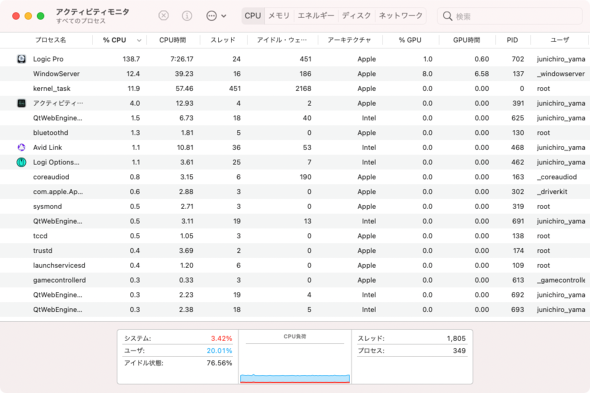Select the Logic Pro process name
This screenshot has width=590, height=393.
[x=48, y=59]
